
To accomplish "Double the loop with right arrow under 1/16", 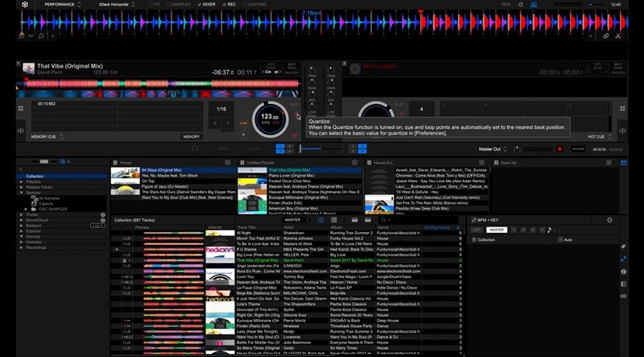I will [x=228, y=123].
